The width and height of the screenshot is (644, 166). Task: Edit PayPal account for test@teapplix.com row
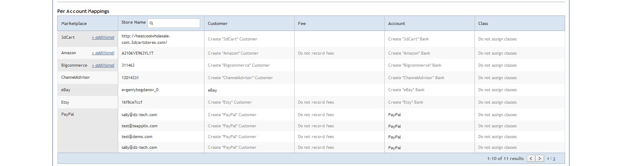pos(395,126)
